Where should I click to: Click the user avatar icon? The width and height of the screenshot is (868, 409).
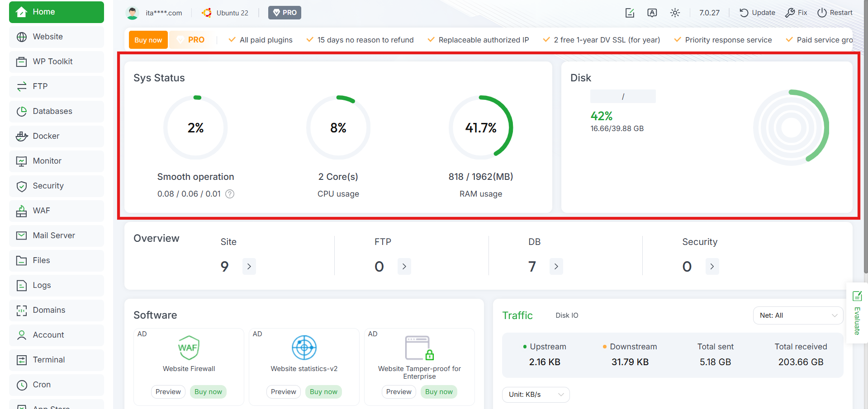pos(132,13)
